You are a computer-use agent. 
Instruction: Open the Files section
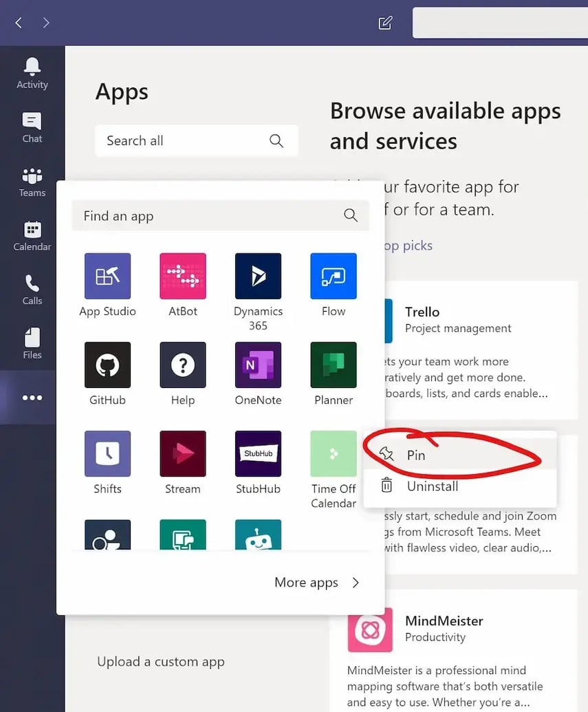32,344
